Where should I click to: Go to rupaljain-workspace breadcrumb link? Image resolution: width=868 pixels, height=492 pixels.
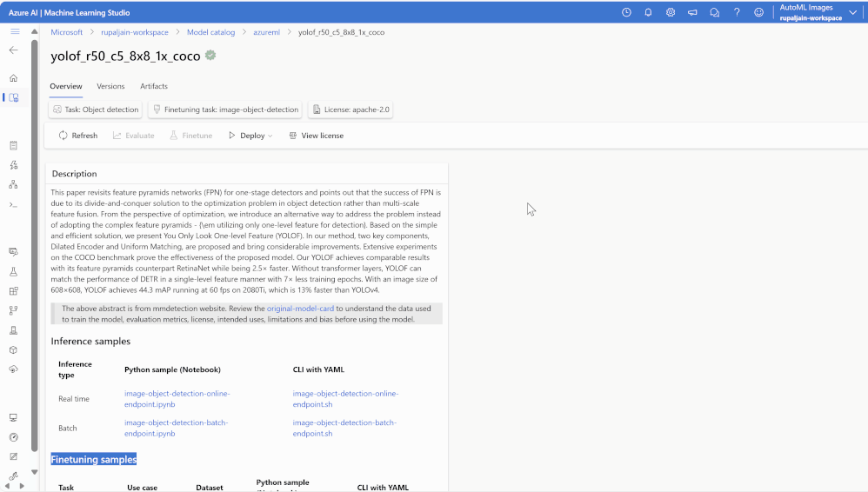[x=135, y=32]
